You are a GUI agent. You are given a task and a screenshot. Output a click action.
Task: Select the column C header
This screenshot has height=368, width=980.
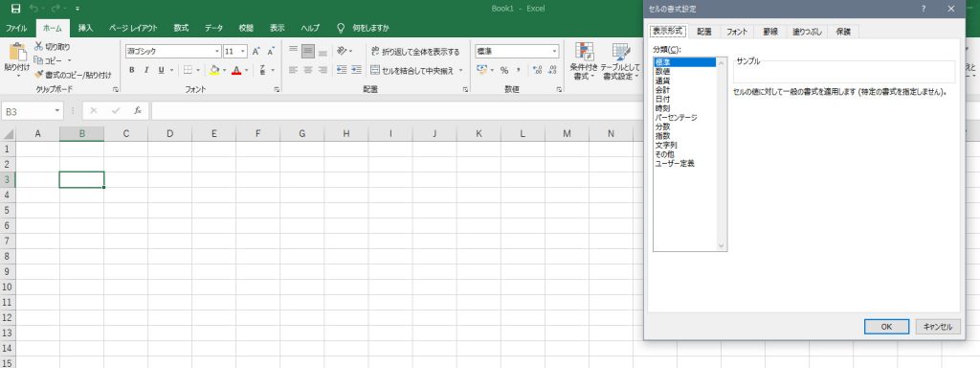click(125, 133)
